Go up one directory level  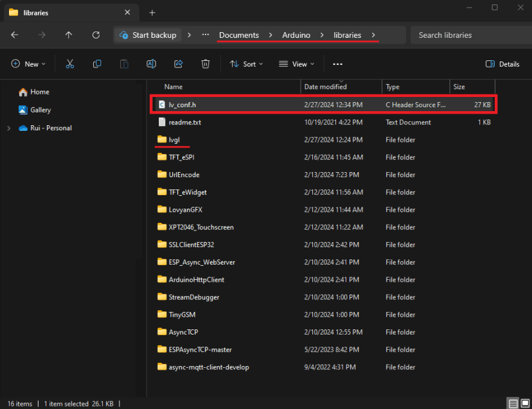coord(69,35)
